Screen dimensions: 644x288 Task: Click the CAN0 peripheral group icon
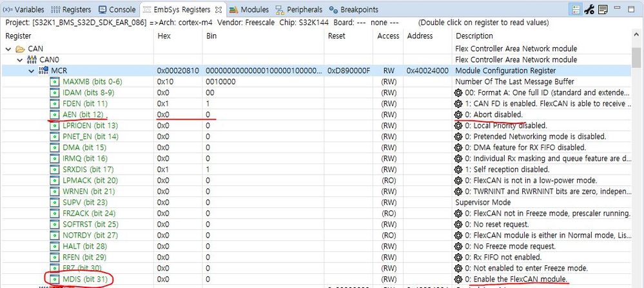32,60
